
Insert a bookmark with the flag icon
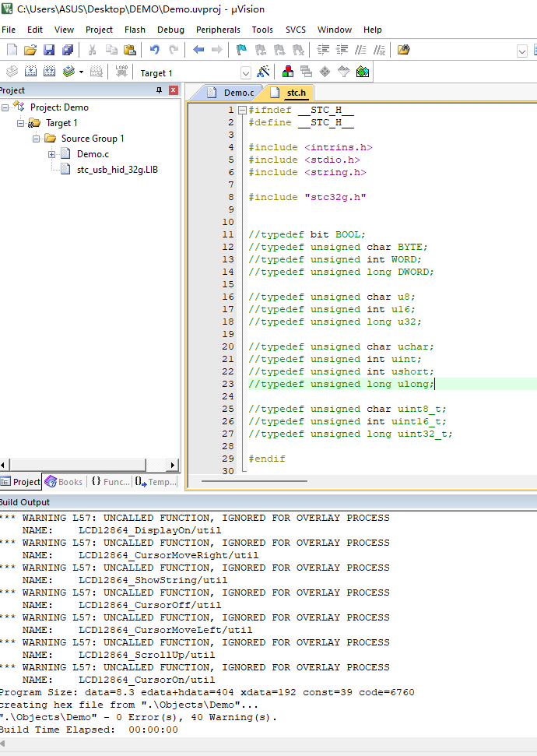241,50
